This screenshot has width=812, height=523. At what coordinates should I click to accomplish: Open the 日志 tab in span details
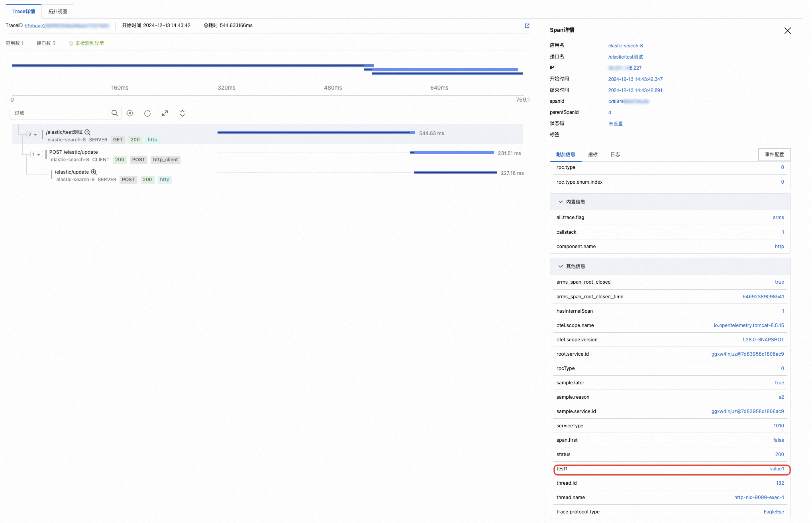pos(615,155)
